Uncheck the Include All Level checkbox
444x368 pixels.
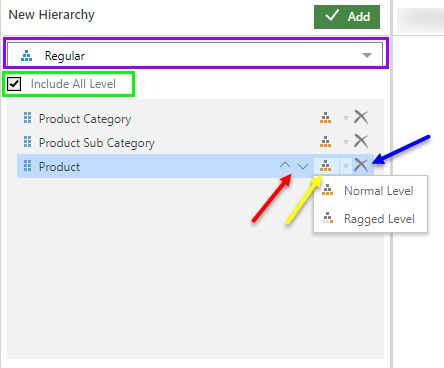click(x=14, y=84)
